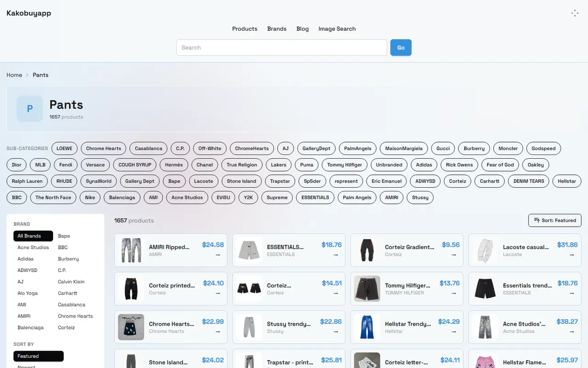588x368 pixels.
Task: Select the GalleryDept sub-category chip
Action: pos(317,149)
